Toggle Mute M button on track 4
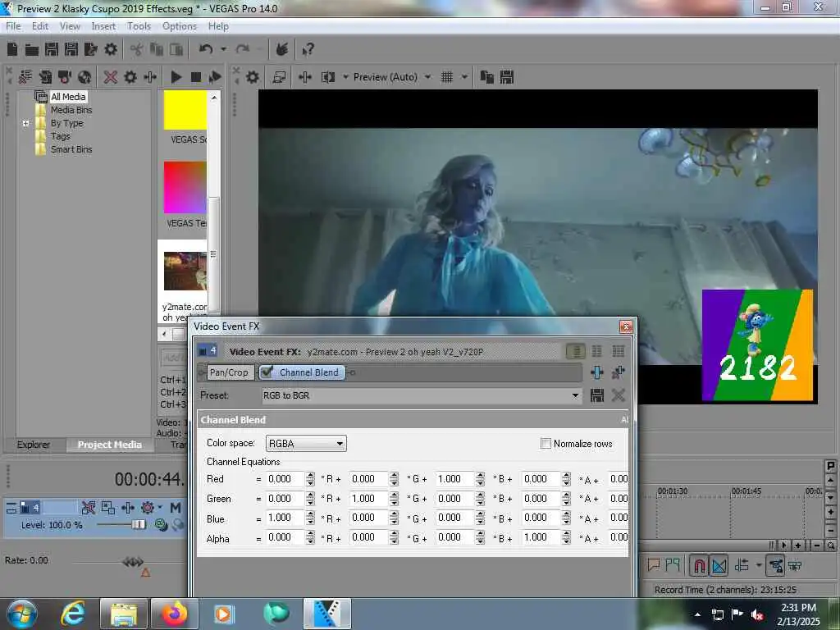The width and height of the screenshot is (840, 630). pos(176,507)
